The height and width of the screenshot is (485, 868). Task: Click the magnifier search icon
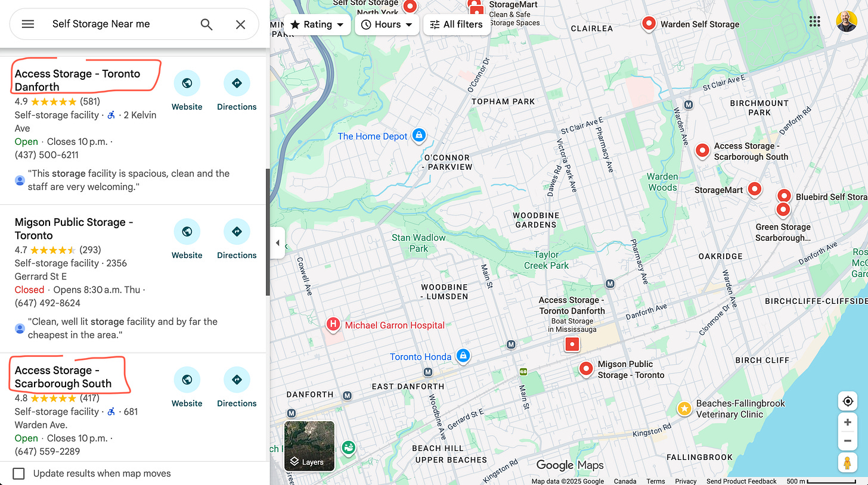coord(206,24)
